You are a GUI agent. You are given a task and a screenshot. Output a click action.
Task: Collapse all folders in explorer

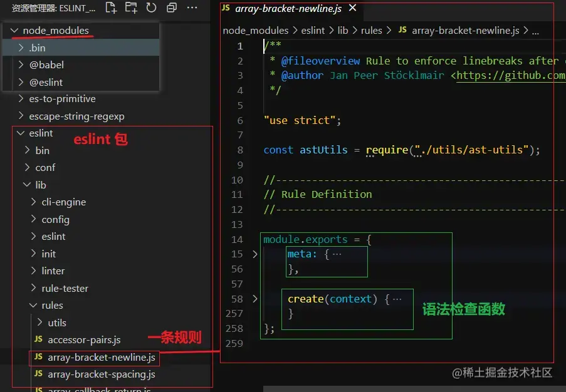tap(172, 8)
